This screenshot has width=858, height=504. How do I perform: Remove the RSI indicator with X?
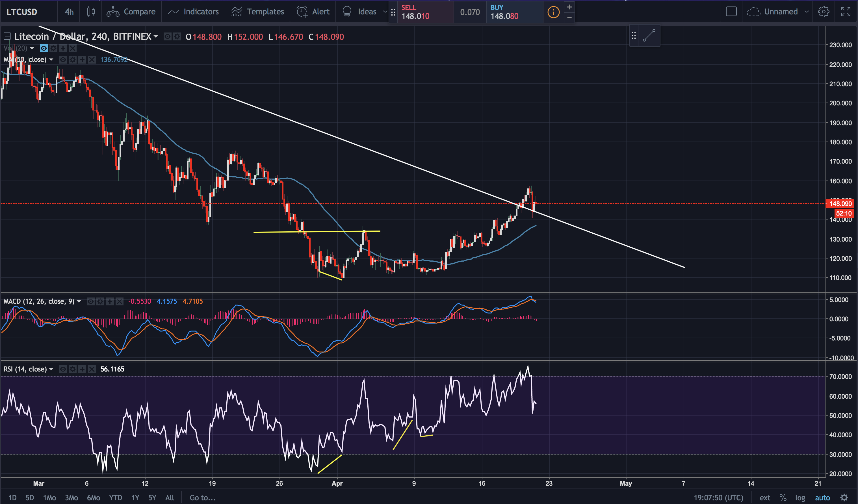(x=92, y=369)
